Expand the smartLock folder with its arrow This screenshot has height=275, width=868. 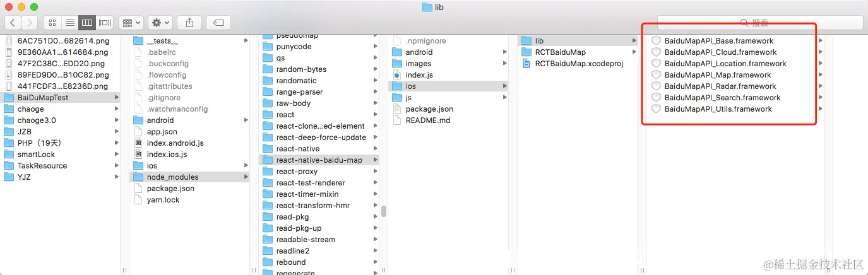pyautogui.click(x=116, y=155)
